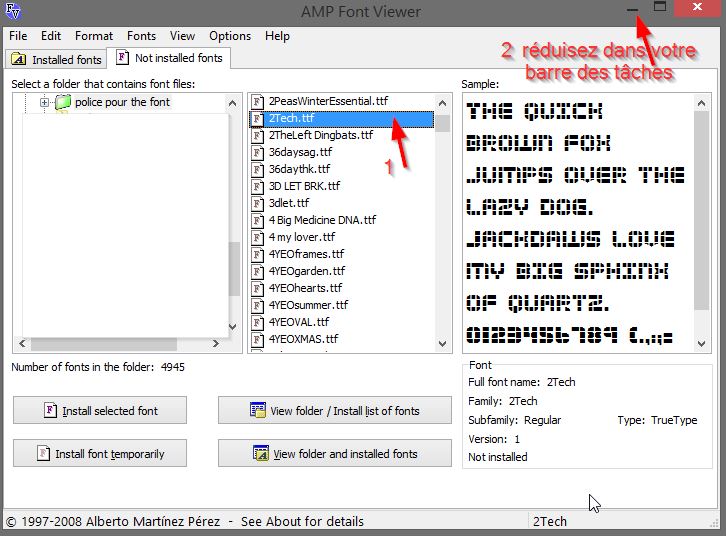Click the icon beside 2PeasWinterEssential.ttf

[x=258, y=101]
